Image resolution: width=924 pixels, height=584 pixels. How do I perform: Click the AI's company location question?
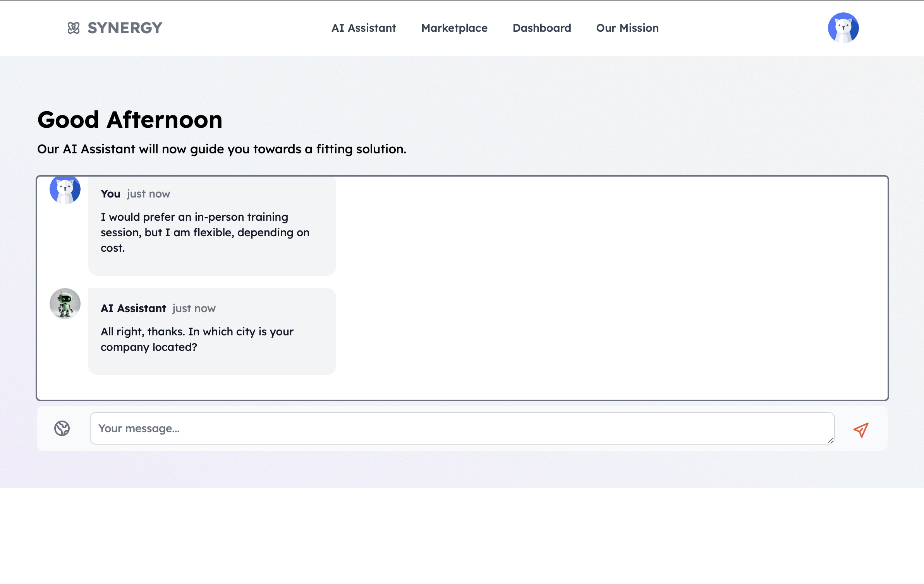(197, 339)
